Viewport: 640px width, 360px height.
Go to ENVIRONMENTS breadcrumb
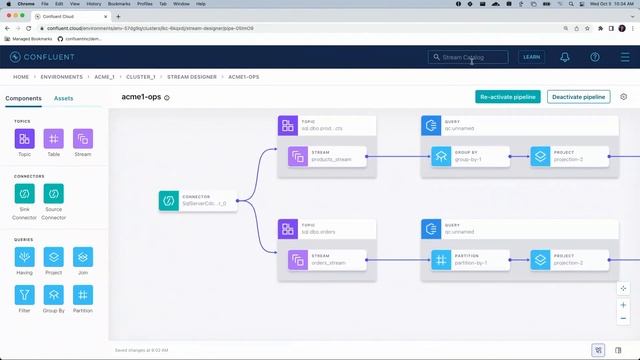[62, 77]
